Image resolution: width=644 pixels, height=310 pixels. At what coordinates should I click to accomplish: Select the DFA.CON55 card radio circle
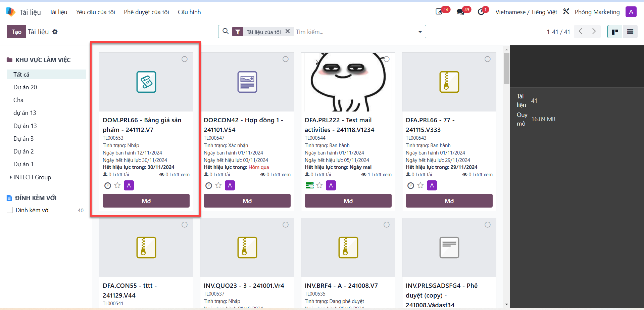185,225
